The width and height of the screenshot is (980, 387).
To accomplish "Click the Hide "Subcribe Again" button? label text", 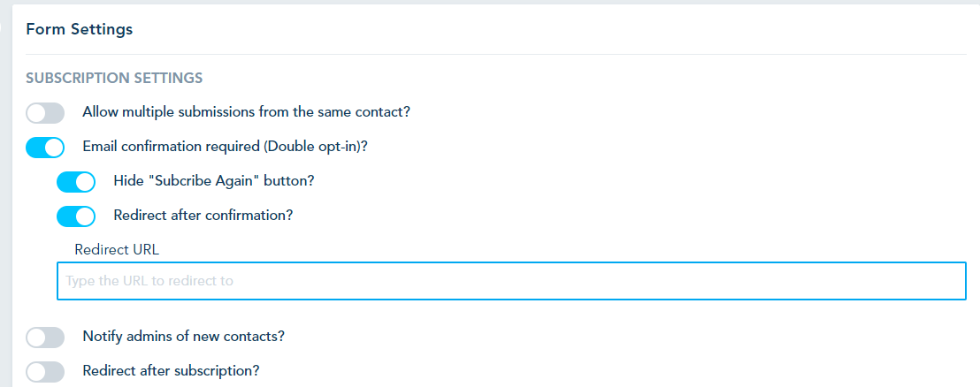I will 214,180.
